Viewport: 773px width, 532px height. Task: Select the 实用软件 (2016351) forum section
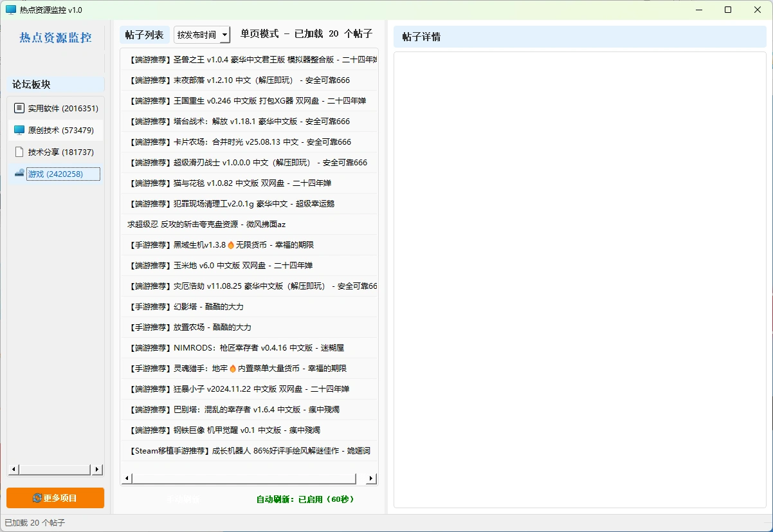[63, 108]
